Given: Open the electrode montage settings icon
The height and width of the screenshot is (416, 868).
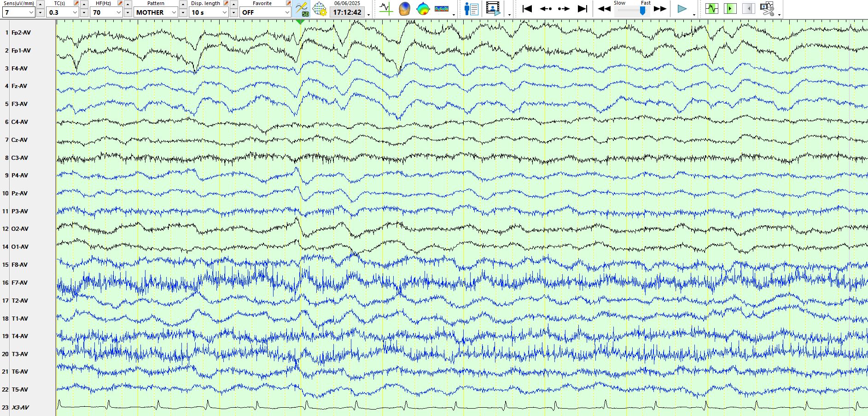Looking at the screenshot, I should (320, 9).
